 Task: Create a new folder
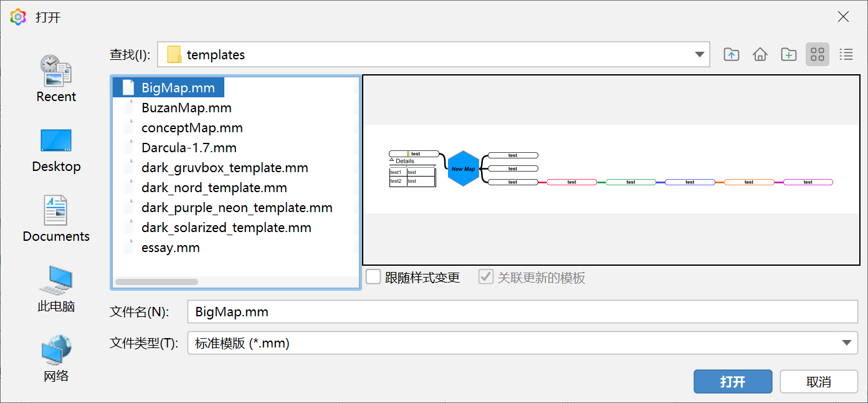tap(789, 54)
